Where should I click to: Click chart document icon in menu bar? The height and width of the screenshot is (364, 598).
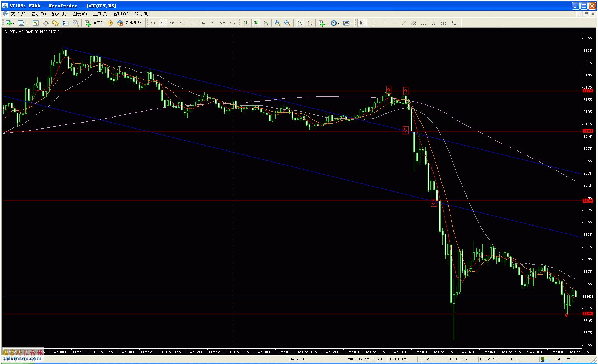coord(6,14)
